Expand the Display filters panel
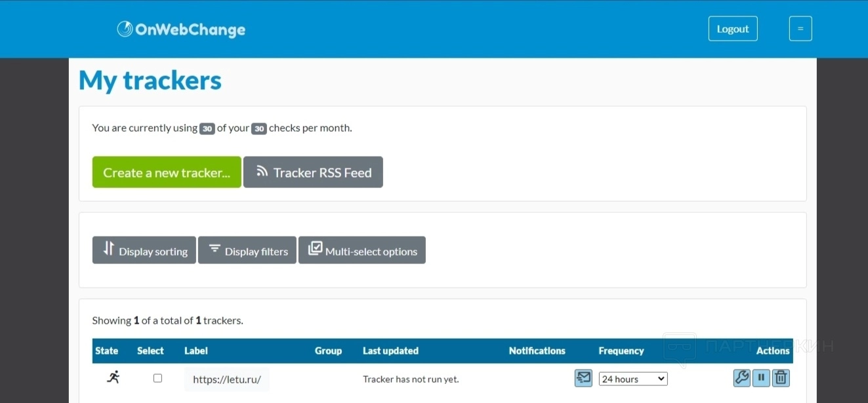868x403 pixels. (x=247, y=250)
